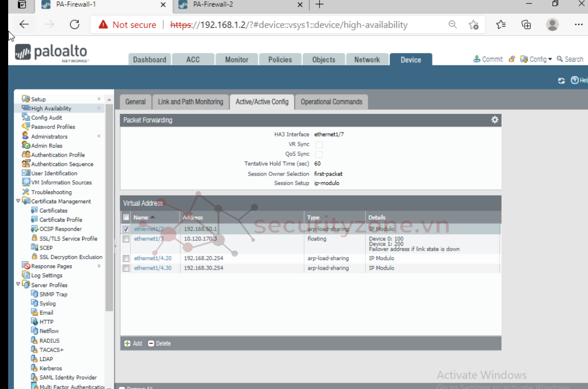The image size is (588, 389).
Task: Open SNMP Trap in server profiles
Action: pyautogui.click(x=53, y=294)
